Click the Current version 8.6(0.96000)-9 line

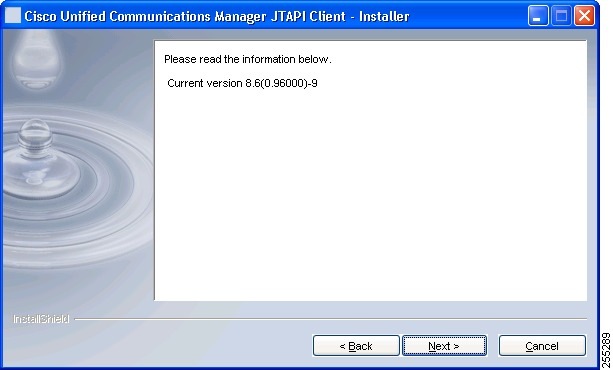(x=242, y=83)
